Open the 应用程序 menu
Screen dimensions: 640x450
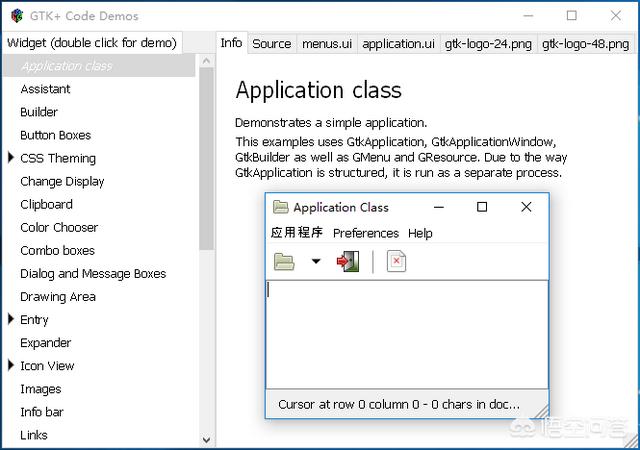297,233
